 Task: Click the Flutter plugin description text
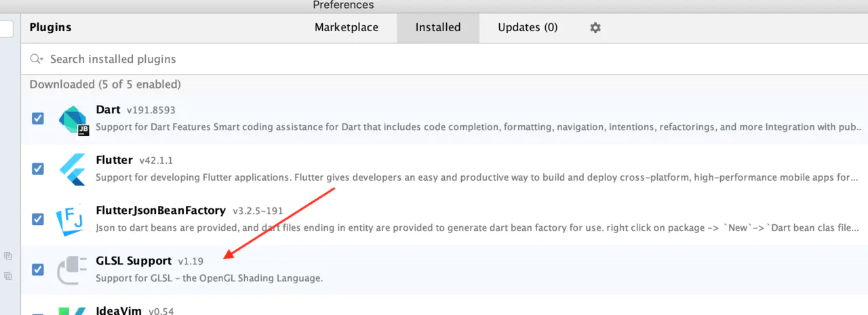[477, 177]
